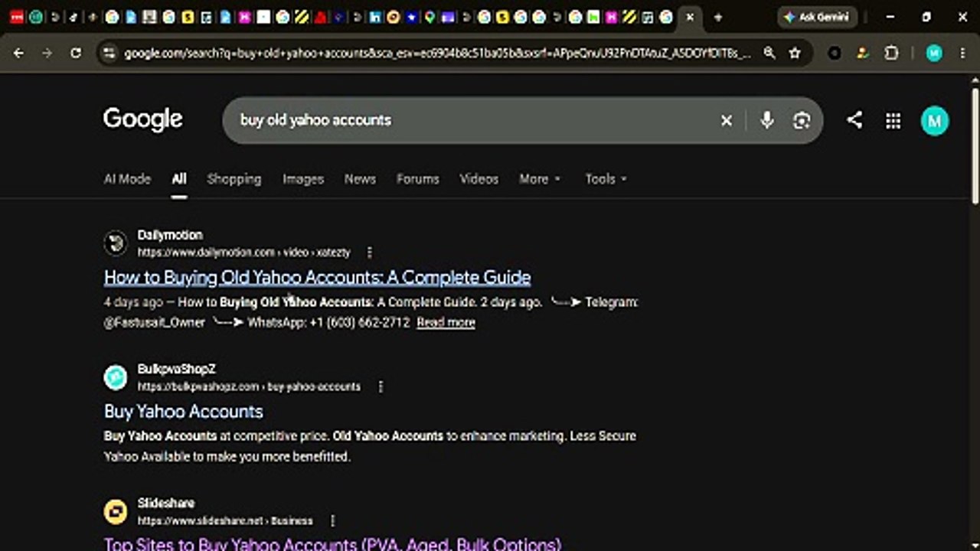Show Forums results
Viewport: 980px width, 551px height.
pos(418,178)
